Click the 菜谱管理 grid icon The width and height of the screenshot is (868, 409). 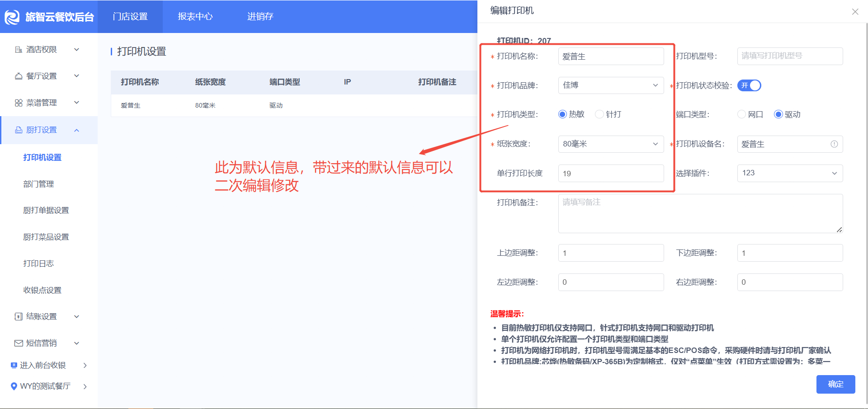[x=19, y=103]
